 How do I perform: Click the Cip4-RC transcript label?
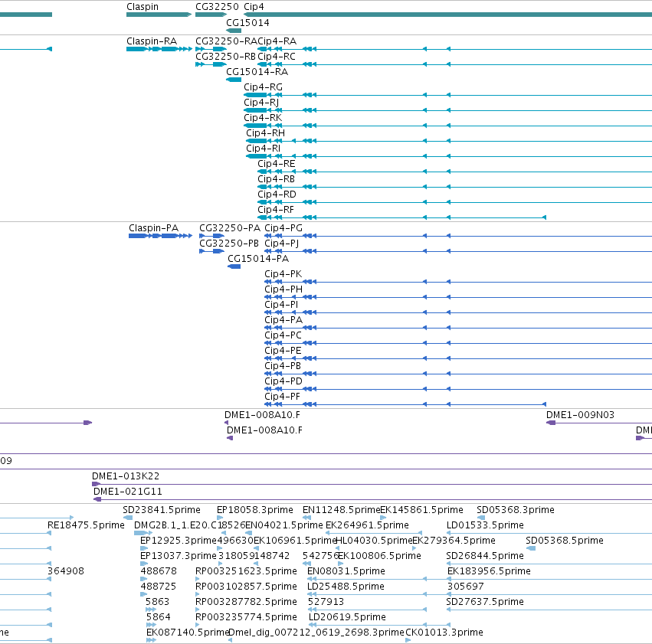(277, 57)
